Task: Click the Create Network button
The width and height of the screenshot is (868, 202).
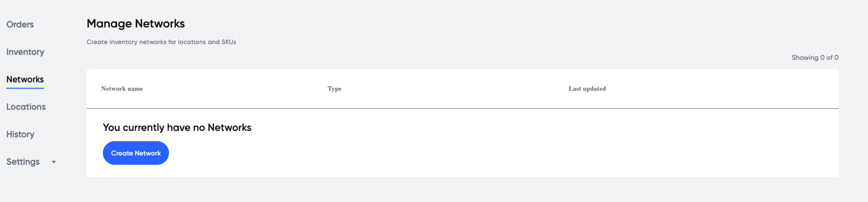Action: (136, 153)
